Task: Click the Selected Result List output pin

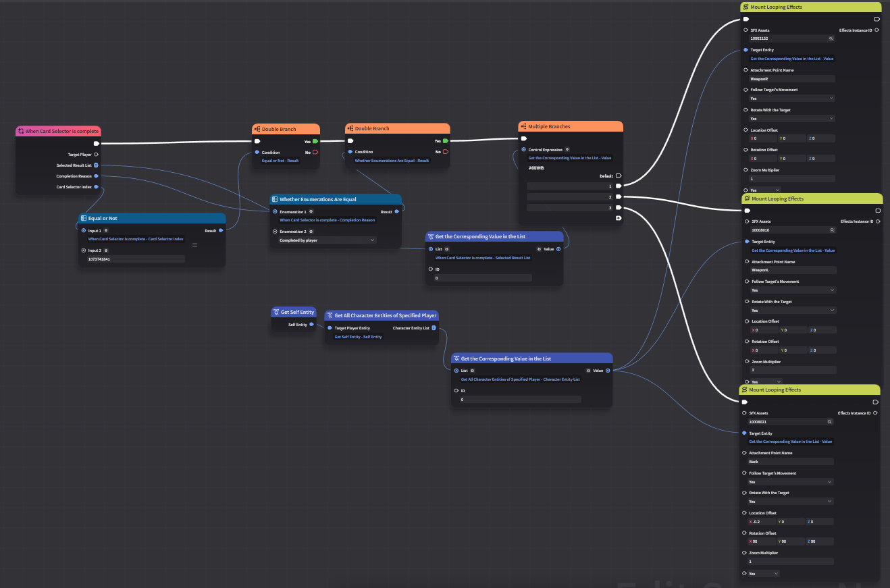Action: pyautogui.click(x=96, y=165)
